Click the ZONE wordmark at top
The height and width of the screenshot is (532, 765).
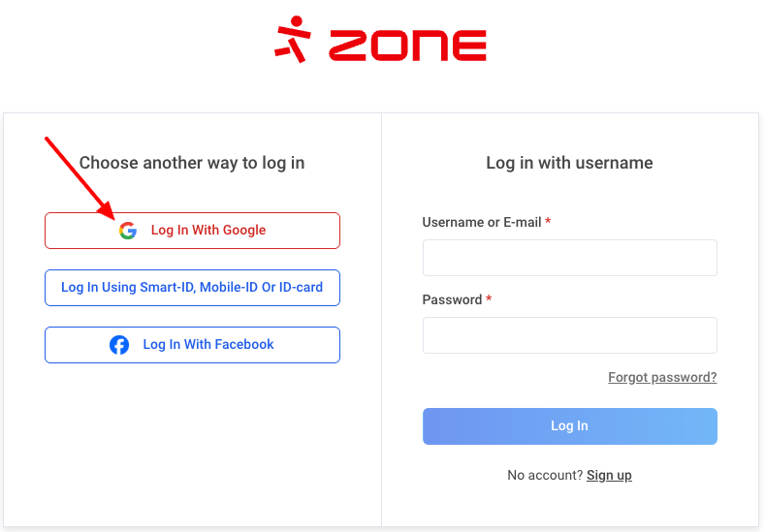pyautogui.click(x=407, y=45)
